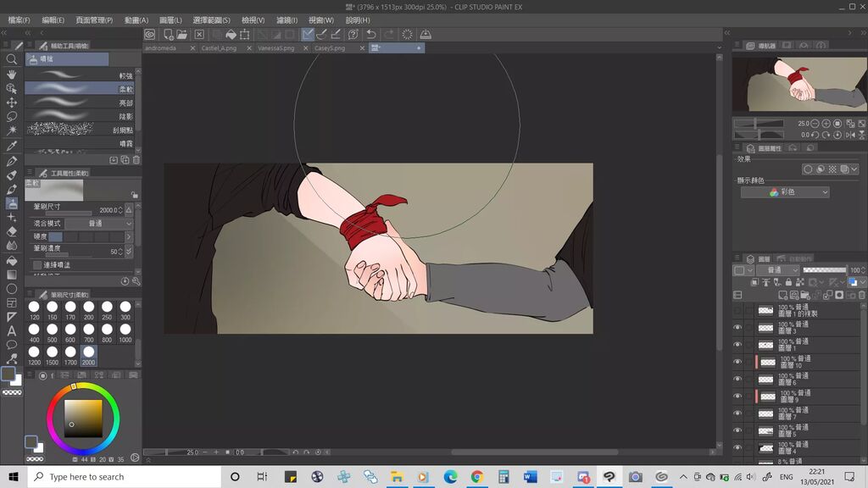Open the 檔案(F) menu

[x=19, y=20]
